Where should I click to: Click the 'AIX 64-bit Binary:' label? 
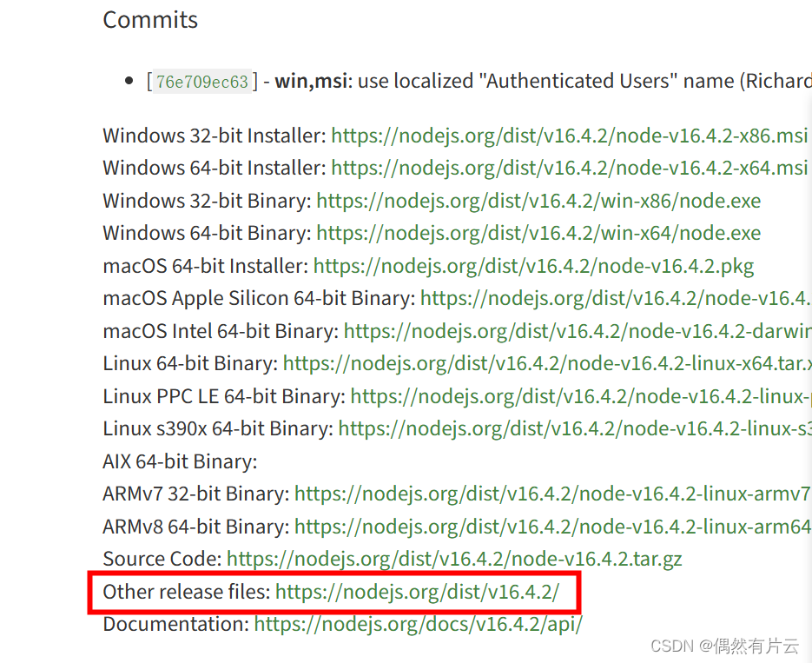point(180,461)
